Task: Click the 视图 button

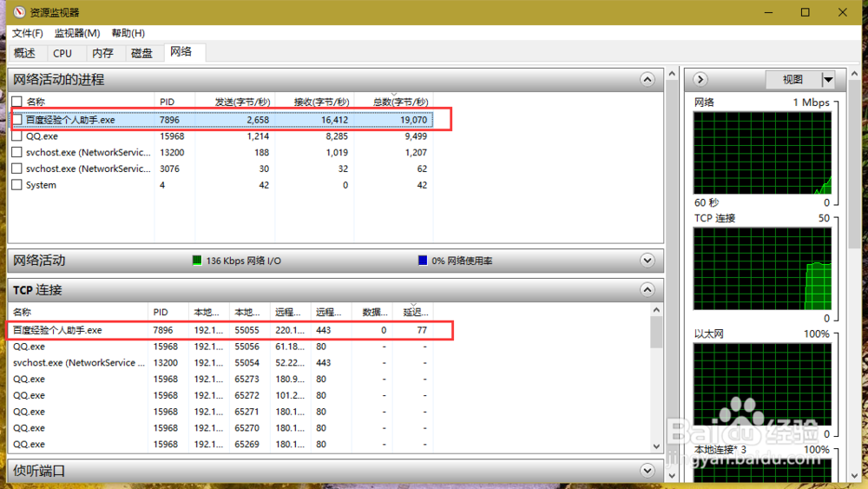Action: click(792, 80)
